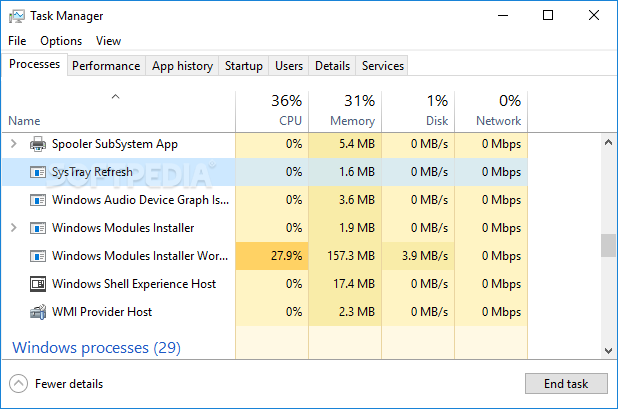Select the Windows Modules Installer Wor... name
The image size is (618, 409).
(x=140, y=256)
